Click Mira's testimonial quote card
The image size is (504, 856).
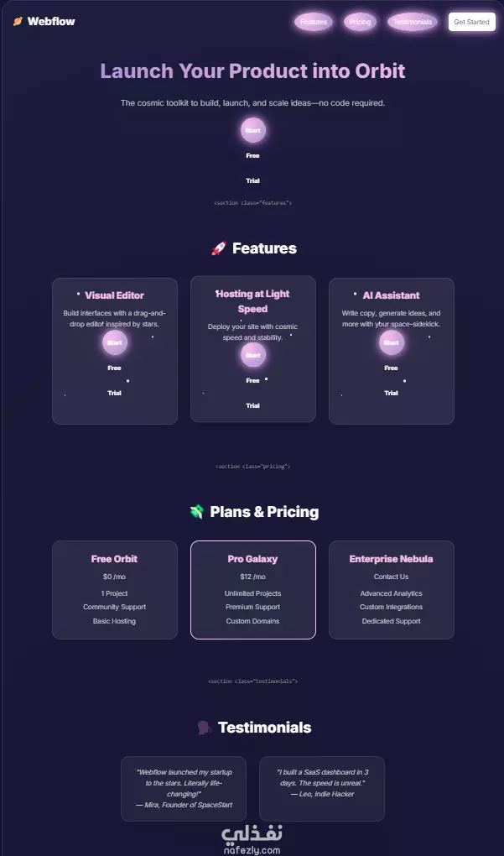(x=184, y=788)
